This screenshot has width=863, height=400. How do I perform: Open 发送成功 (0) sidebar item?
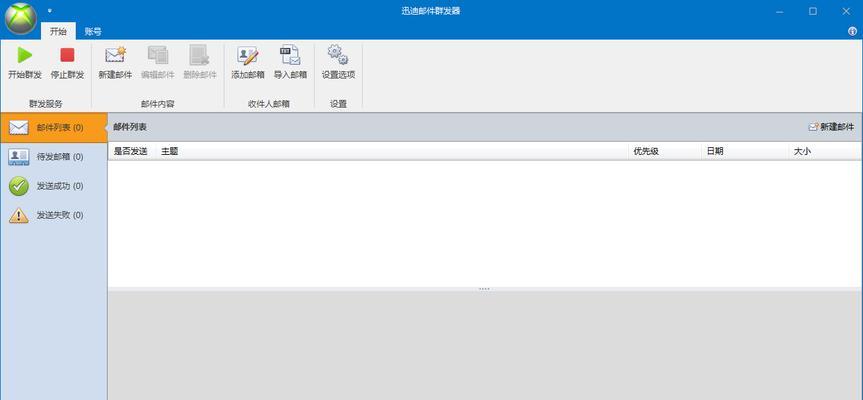point(53,186)
